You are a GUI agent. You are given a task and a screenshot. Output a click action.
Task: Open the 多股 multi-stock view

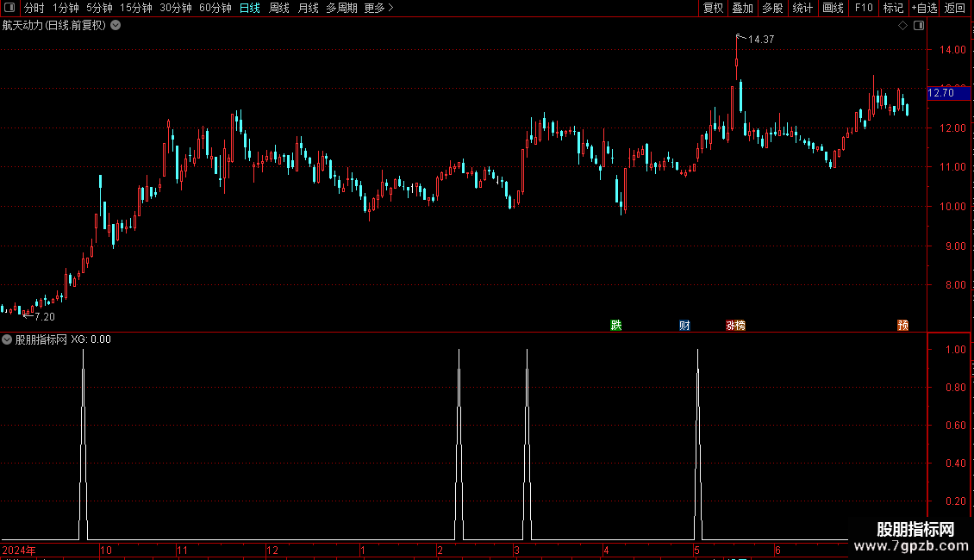(773, 8)
